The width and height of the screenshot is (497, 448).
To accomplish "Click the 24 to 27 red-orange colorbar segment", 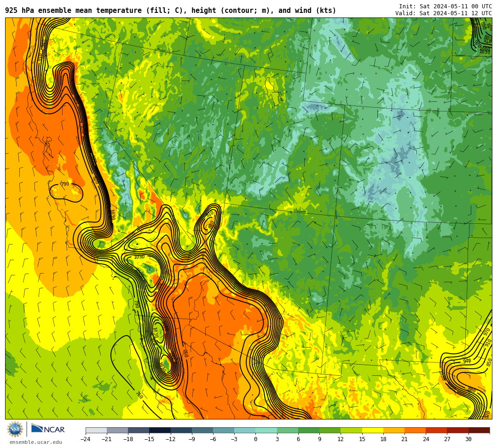I will (436, 430).
